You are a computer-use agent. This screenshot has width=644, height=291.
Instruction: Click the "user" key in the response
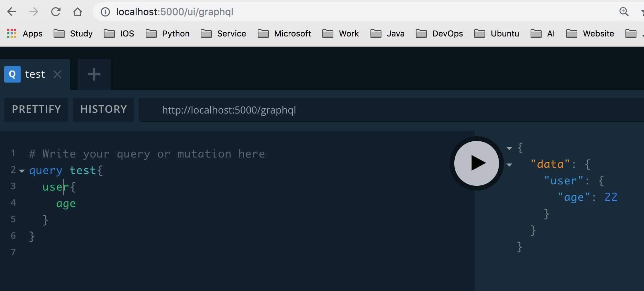[564, 181]
